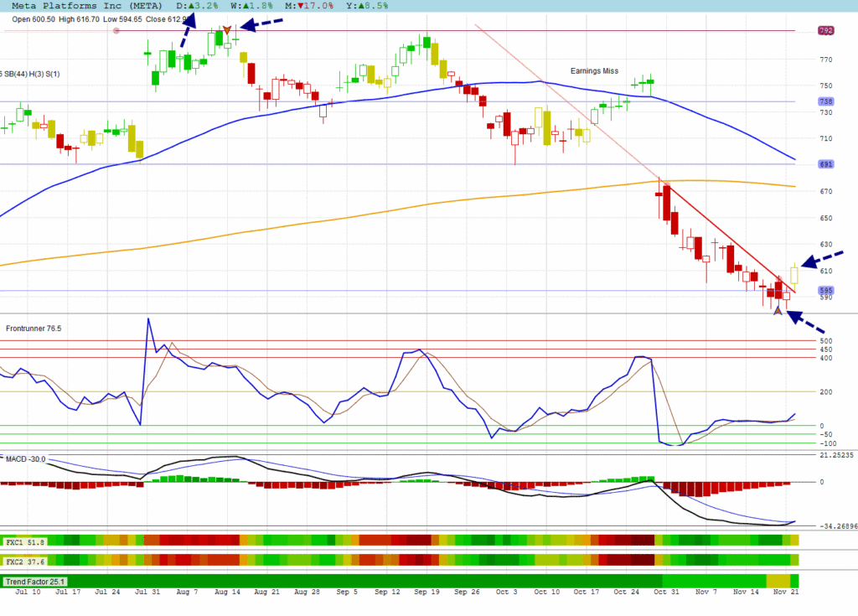858x616 pixels.
Task: Select the 691 price level tag
Action: coord(825,164)
